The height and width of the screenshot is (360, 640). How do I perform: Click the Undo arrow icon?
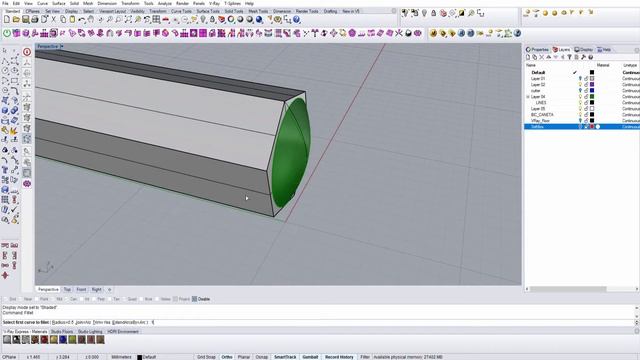click(x=81, y=20)
